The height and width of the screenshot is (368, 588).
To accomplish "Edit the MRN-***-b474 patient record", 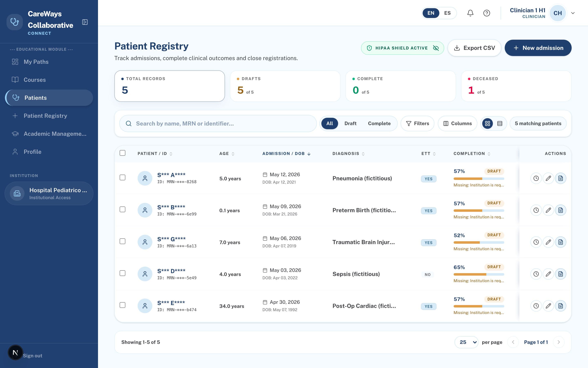I will 548,306.
